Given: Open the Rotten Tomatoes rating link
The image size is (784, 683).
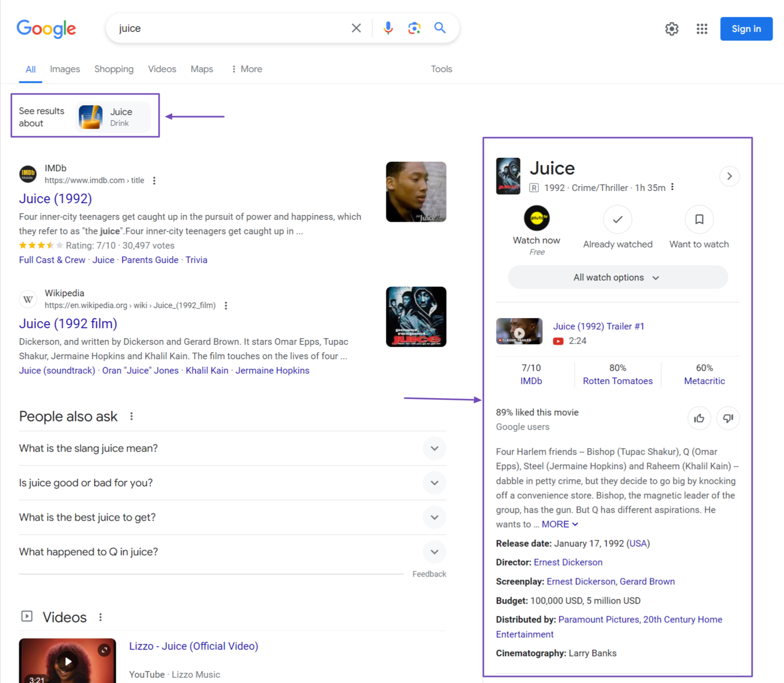Looking at the screenshot, I should click(x=618, y=381).
